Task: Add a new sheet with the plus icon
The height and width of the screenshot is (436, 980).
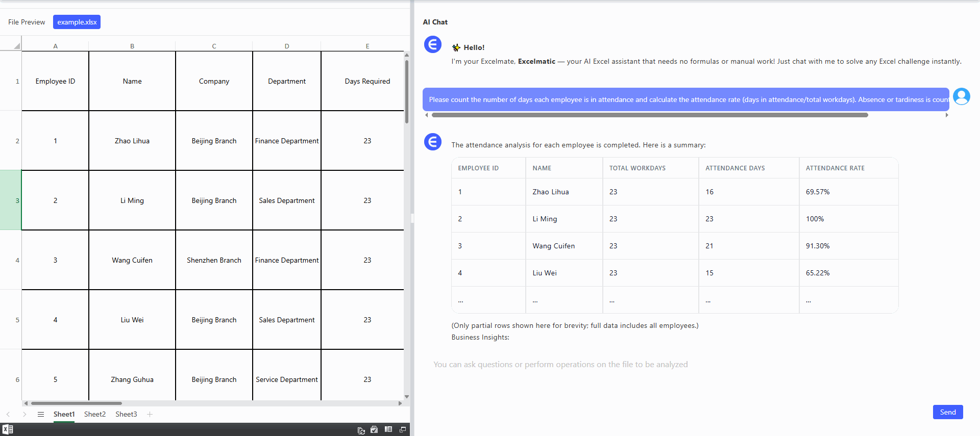Action: [150, 414]
